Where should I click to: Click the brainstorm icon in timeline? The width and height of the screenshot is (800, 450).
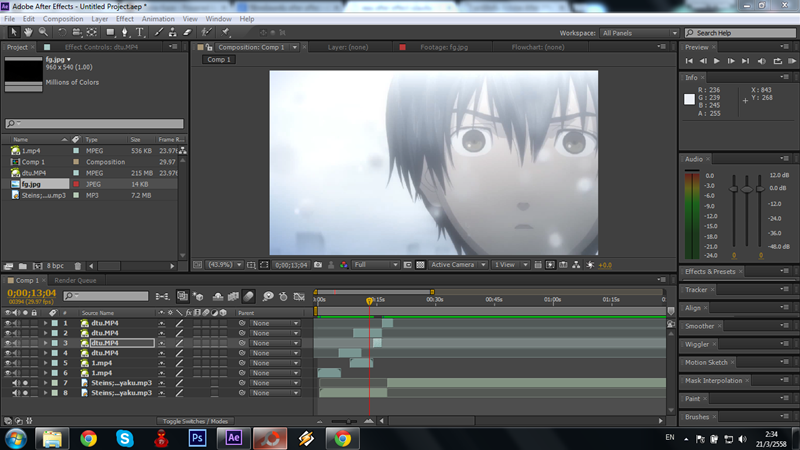pos(268,296)
